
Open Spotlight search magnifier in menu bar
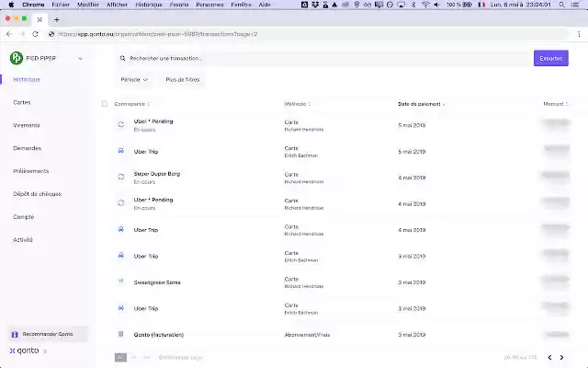561,5
